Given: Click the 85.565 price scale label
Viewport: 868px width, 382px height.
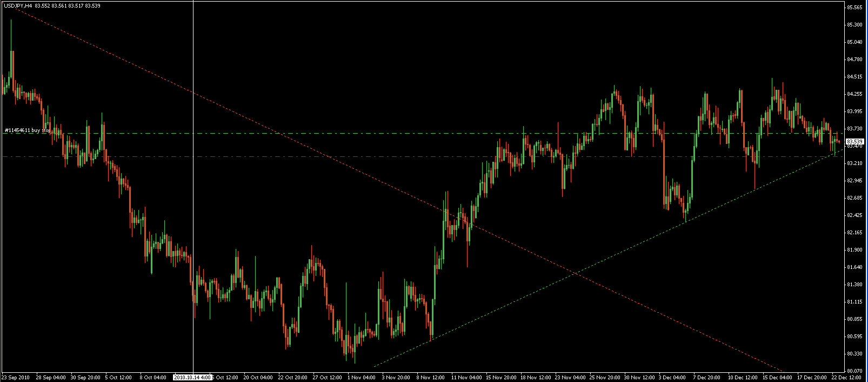Looking at the screenshot, I should 854,8.
